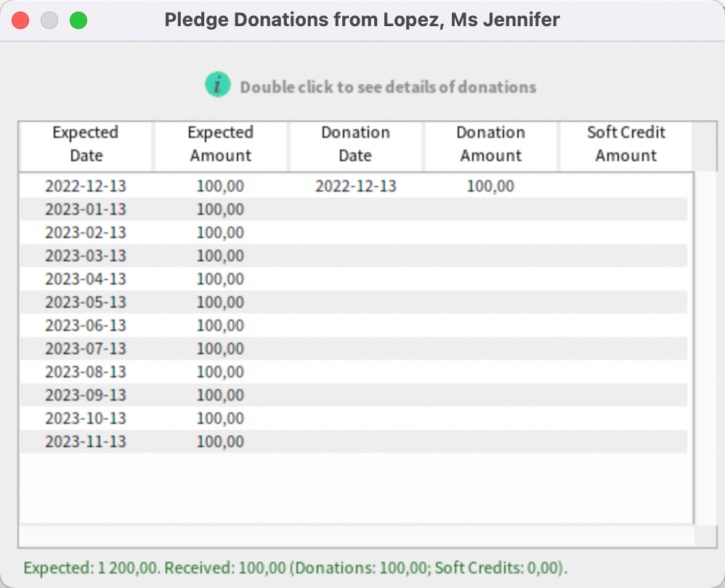Click the green info icon

pyautogui.click(x=217, y=85)
